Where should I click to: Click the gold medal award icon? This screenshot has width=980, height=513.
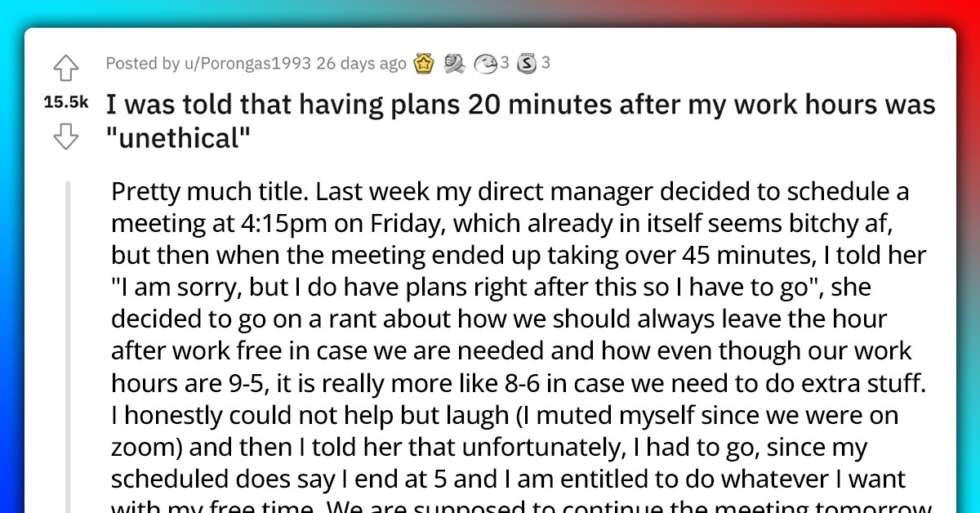(423, 63)
